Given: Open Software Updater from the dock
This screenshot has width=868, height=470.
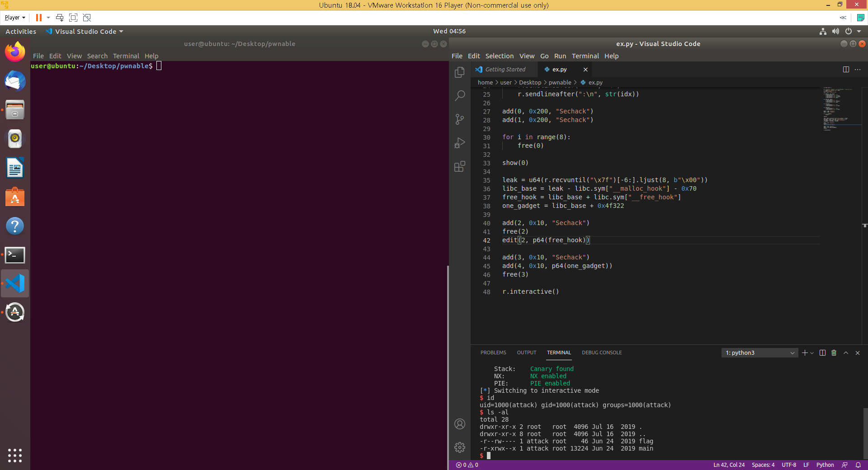Looking at the screenshot, I should click(15, 312).
